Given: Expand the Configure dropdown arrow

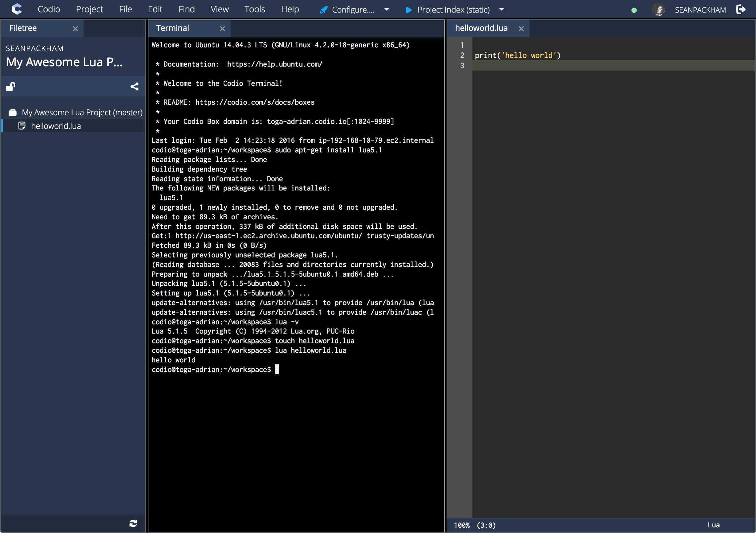Looking at the screenshot, I should 386,10.
